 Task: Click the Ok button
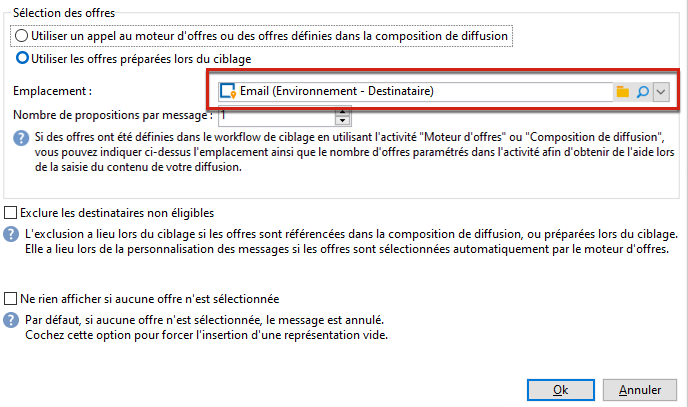561,390
